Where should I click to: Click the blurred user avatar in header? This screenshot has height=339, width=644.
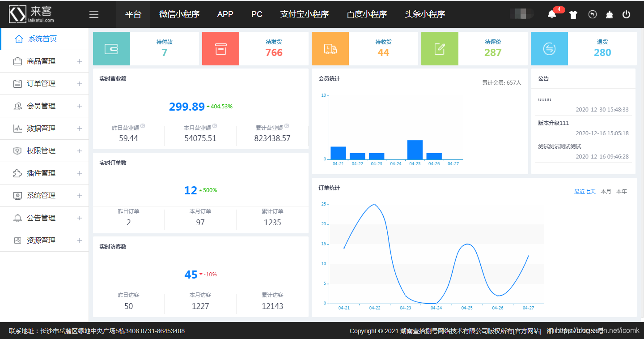pos(522,14)
